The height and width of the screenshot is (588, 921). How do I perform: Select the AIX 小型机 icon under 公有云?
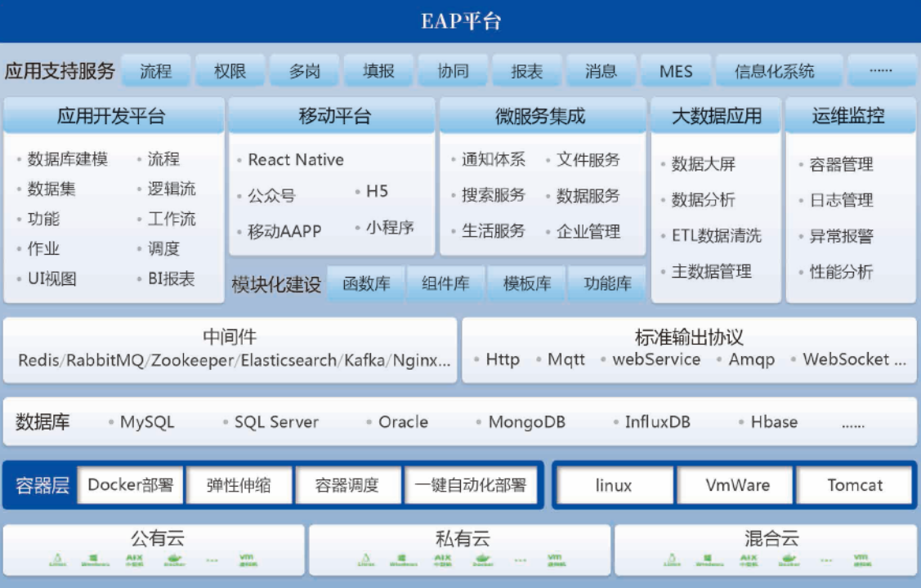(x=135, y=559)
